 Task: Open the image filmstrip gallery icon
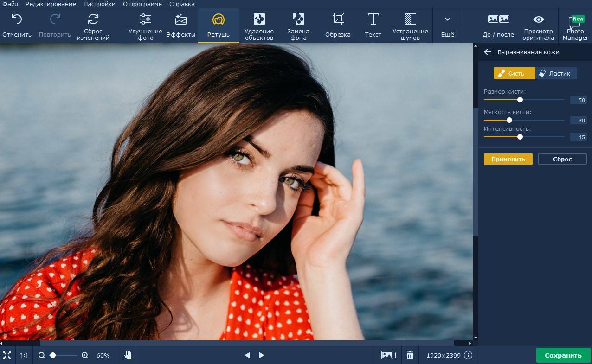tap(387, 355)
